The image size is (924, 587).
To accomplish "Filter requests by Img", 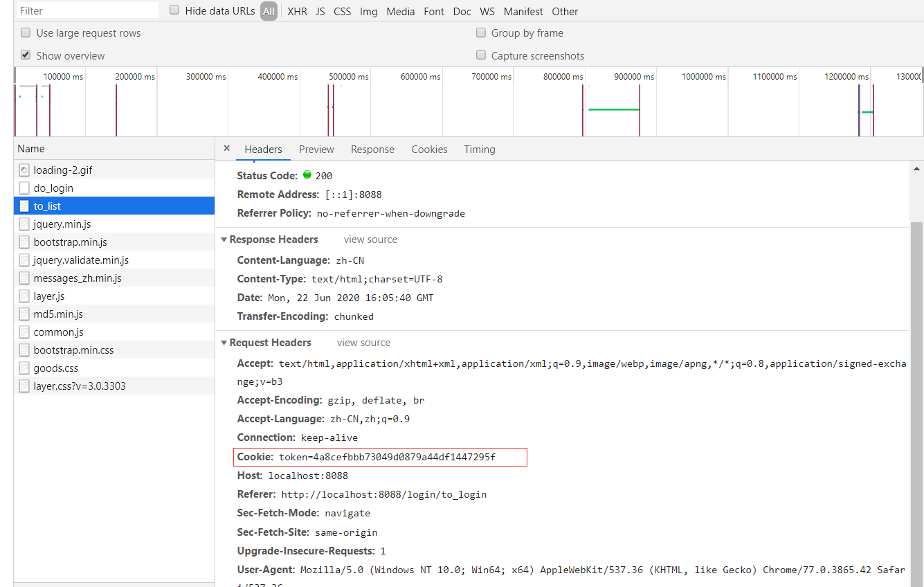I will coord(368,12).
